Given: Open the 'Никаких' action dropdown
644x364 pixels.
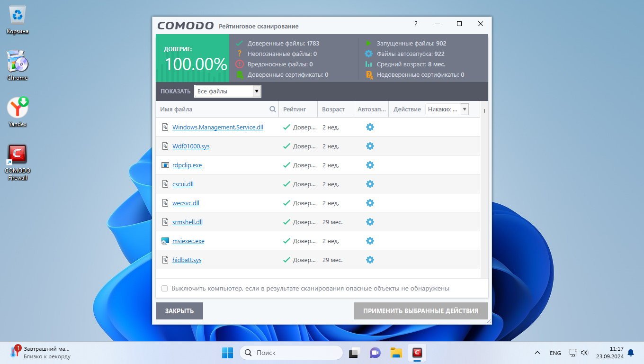Looking at the screenshot, I should pos(464,109).
